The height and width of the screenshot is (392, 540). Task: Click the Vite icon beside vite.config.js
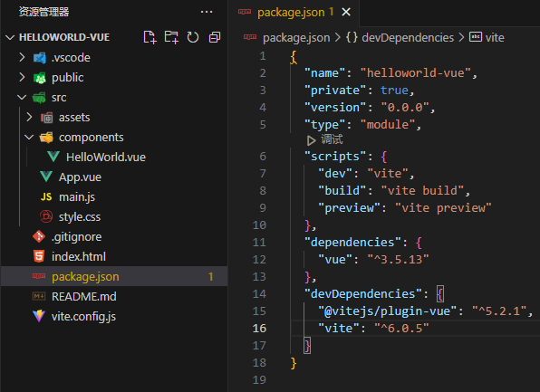coord(39,316)
